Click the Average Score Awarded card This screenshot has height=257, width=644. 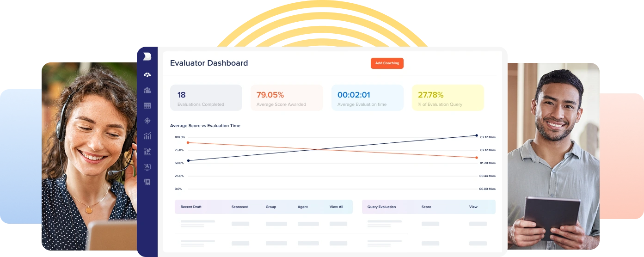pyautogui.click(x=287, y=98)
